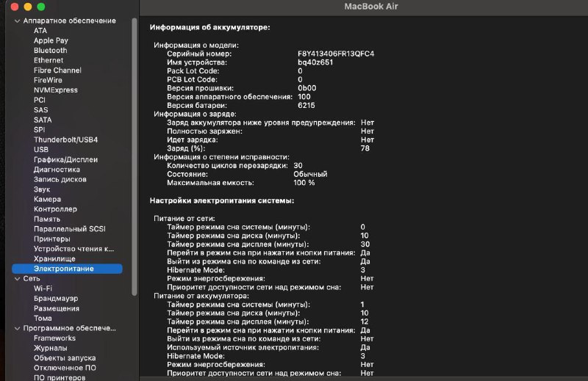This screenshot has height=381, width=588.
Task: Select Тома in the sidebar
Action: click(43, 319)
